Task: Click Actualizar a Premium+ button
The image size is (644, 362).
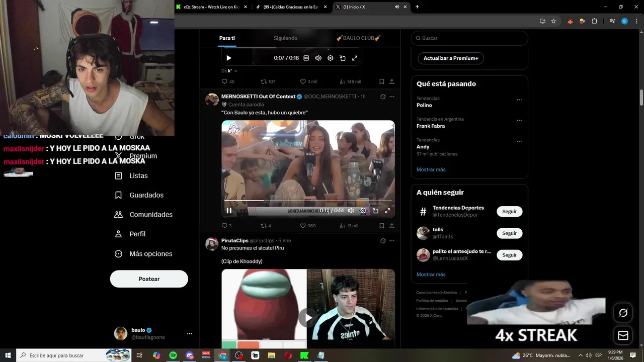Action: tap(451, 58)
